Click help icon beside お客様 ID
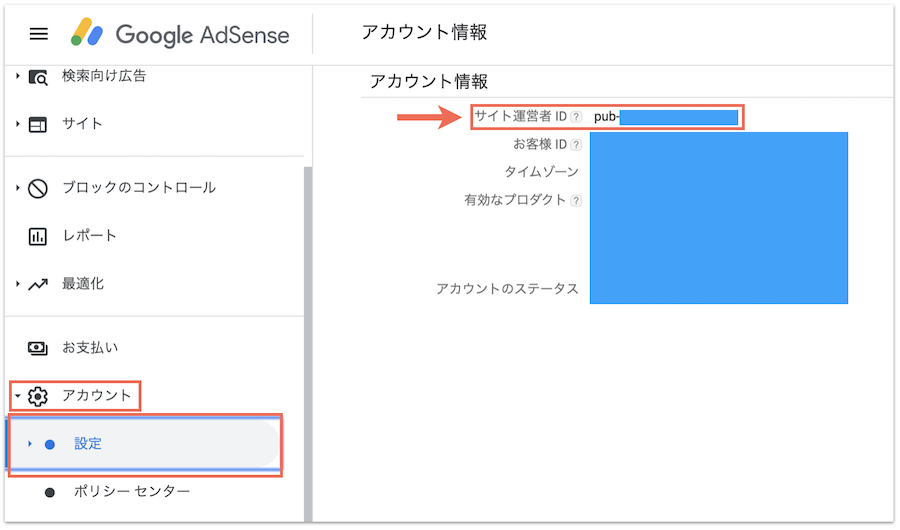This screenshot has height=530, width=900. pos(576,146)
